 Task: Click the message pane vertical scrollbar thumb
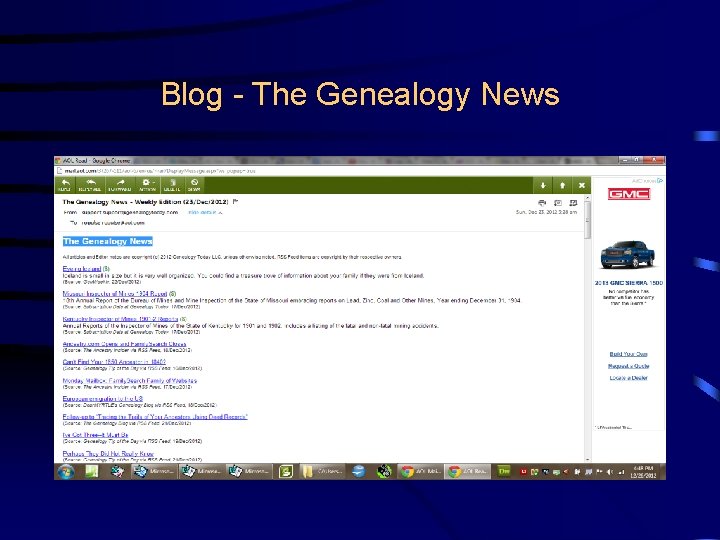point(587,220)
